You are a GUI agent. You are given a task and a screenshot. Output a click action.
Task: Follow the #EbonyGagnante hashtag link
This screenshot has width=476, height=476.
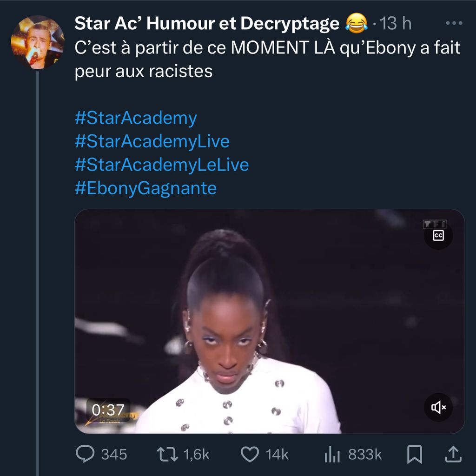click(x=145, y=188)
